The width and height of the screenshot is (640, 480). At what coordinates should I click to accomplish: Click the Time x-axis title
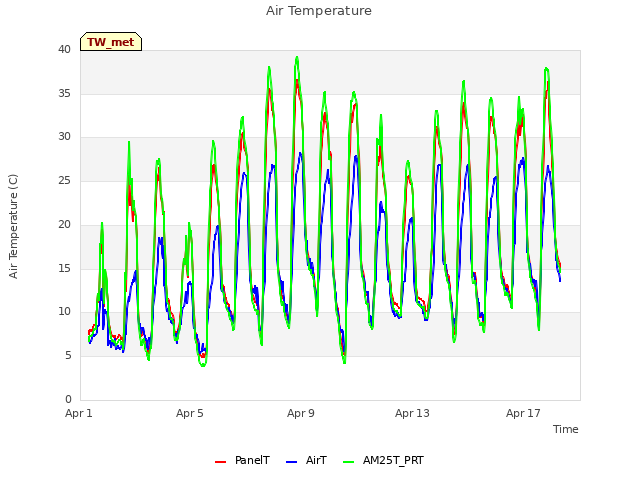566,429
